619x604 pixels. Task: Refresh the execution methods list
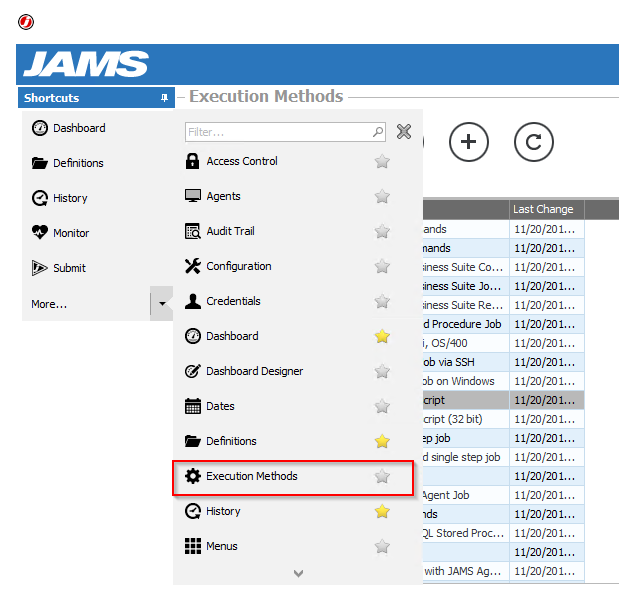pyautogui.click(x=534, y=142)
